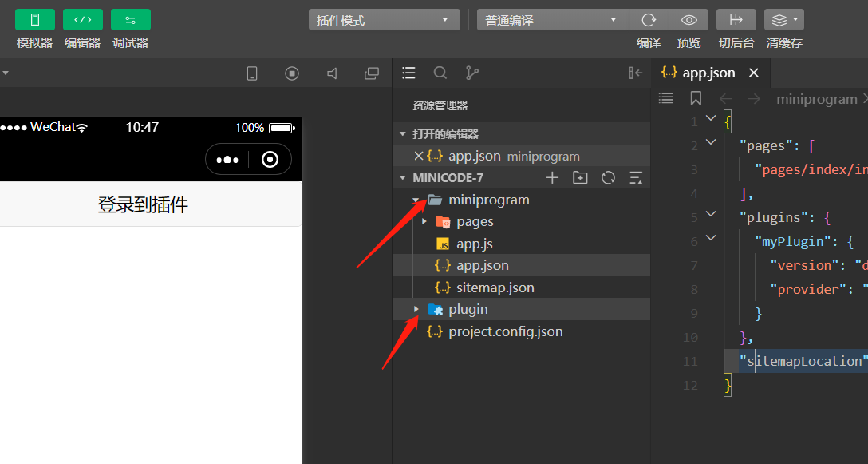Collapse the MINICODE-7 project section
868x464 pixels.
coord(402,178)
